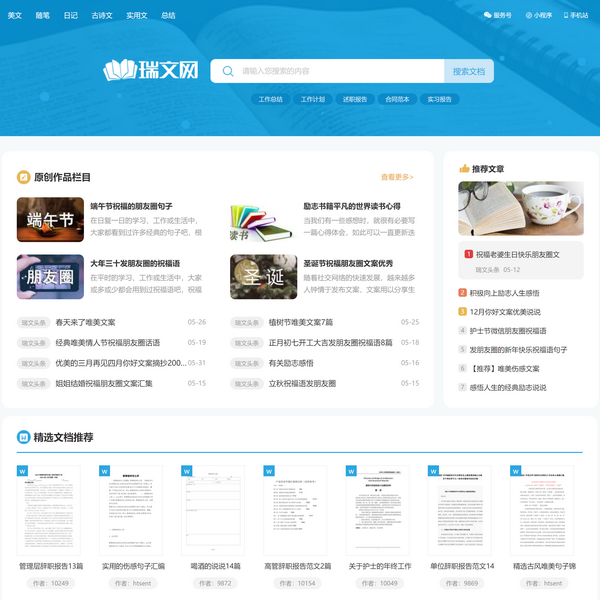The height and width of the screenshot is (600, 600).
Task: Click the magnifier icon in search box
Action: [228, 71]
